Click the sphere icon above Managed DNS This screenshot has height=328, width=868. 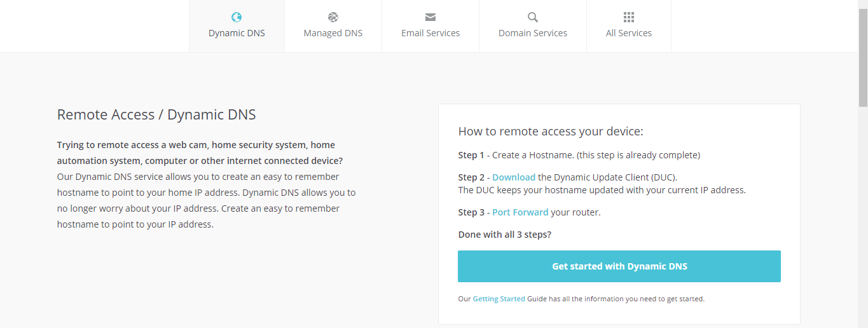[x=333, y=17]
